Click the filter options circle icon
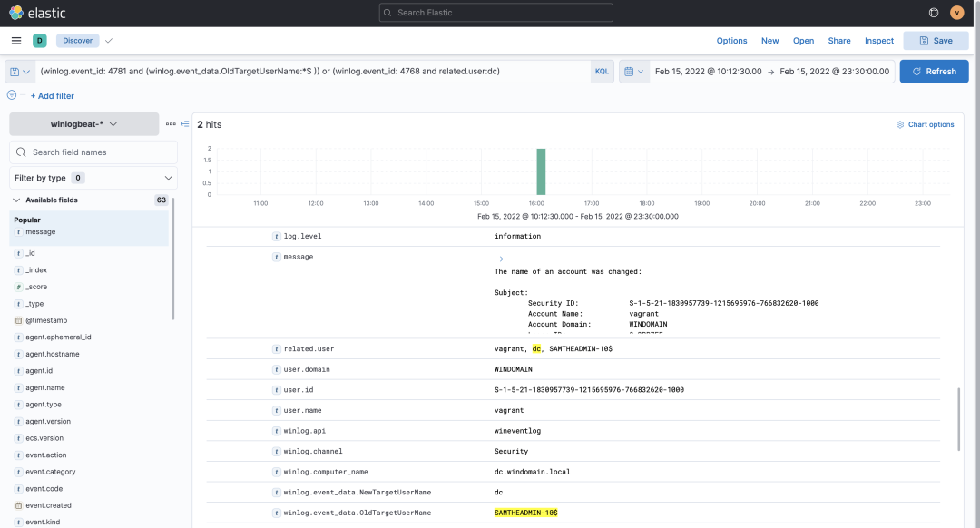Image resolution: width=980 pixels, height=528 pixels. coord(12,95)
